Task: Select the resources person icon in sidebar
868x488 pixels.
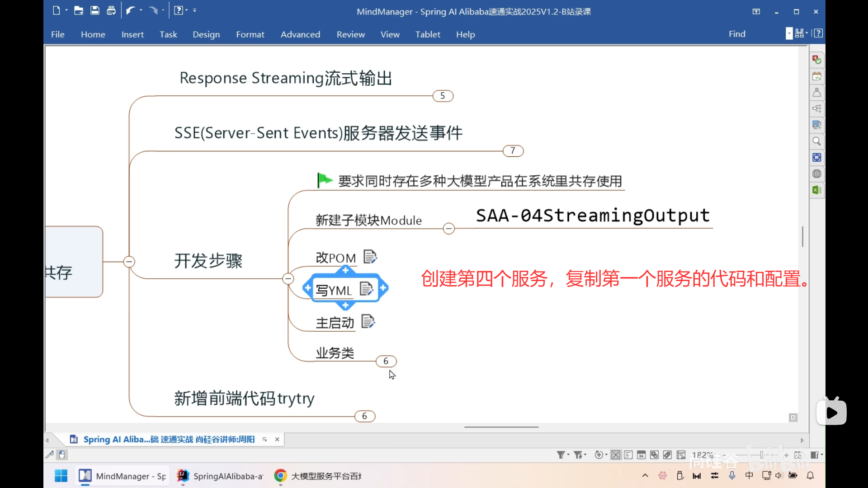Action: [x=816, y=92]
